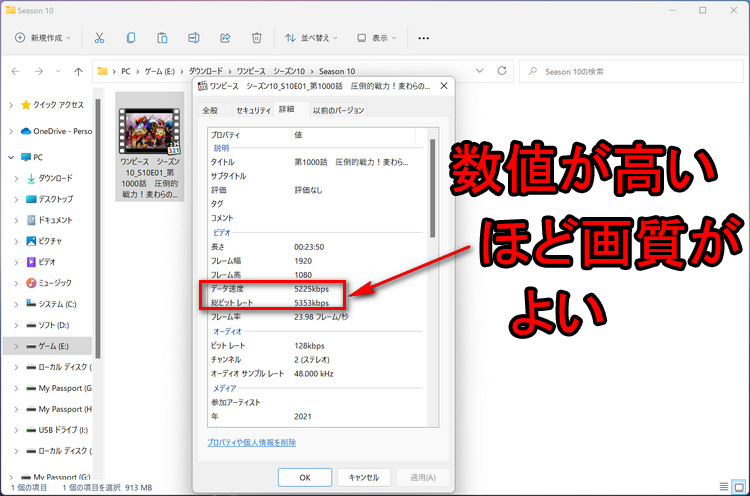Switch to details view icon in status bar

[x=724, y=487]
